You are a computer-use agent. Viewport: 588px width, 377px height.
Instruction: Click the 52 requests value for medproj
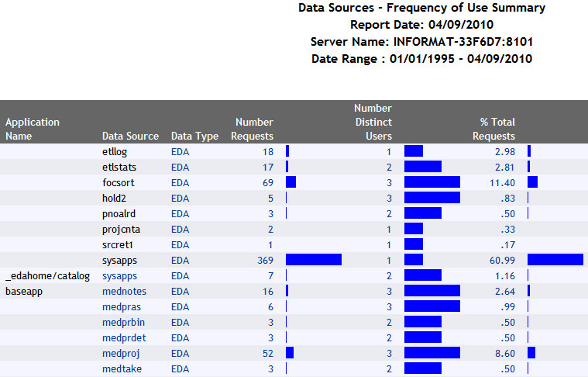click(268, 354)
